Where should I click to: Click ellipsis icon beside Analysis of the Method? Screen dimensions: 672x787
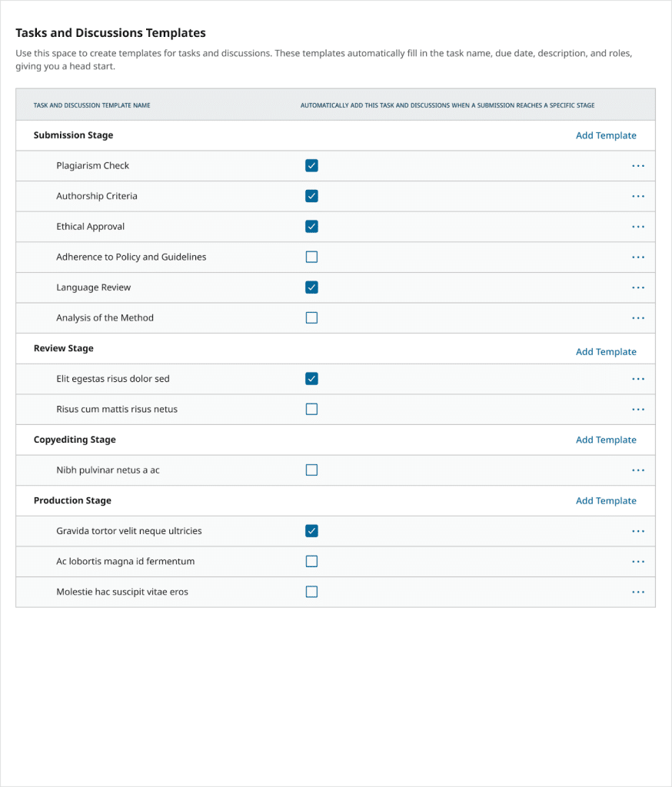click(x=637, y=318)
